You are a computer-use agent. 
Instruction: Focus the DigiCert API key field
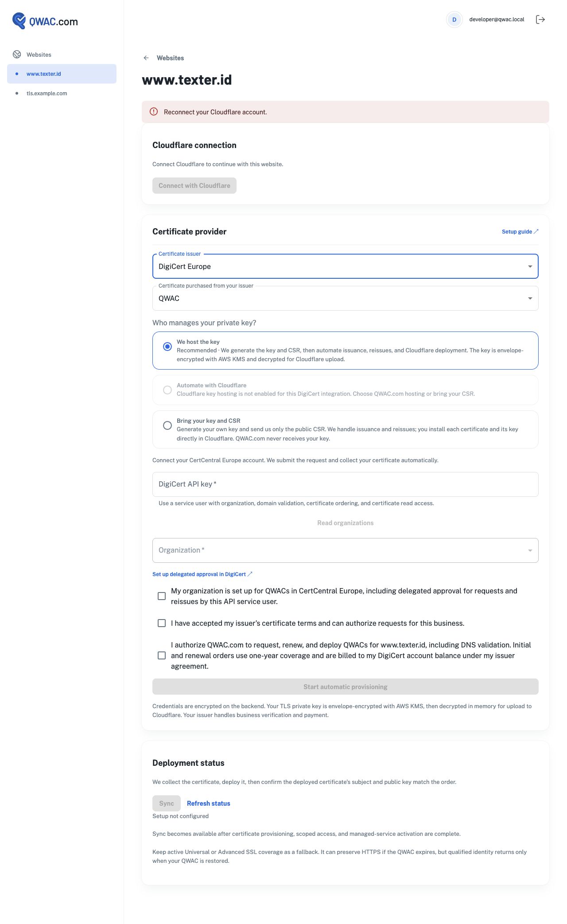click(x=346, y=484)
